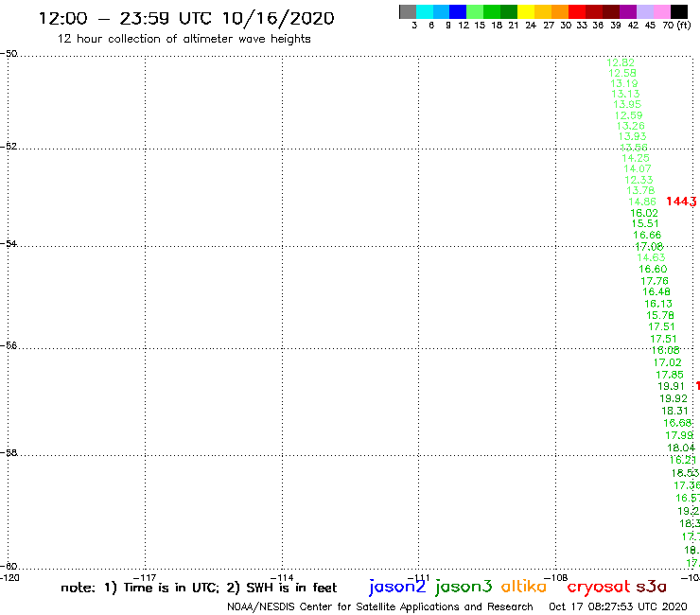The width and height of the screenshot is (700, 615).
Task: Click the wave height reading 12.82
Action: point(621,62)
